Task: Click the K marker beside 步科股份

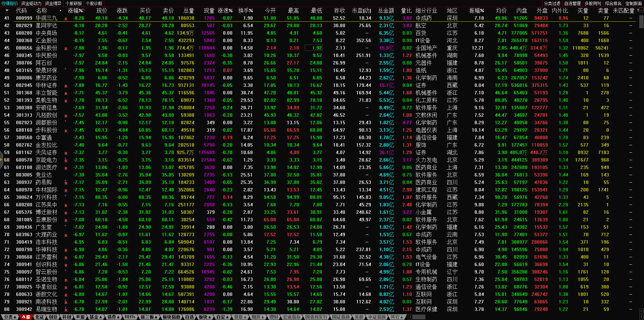Action: point(66,131)
